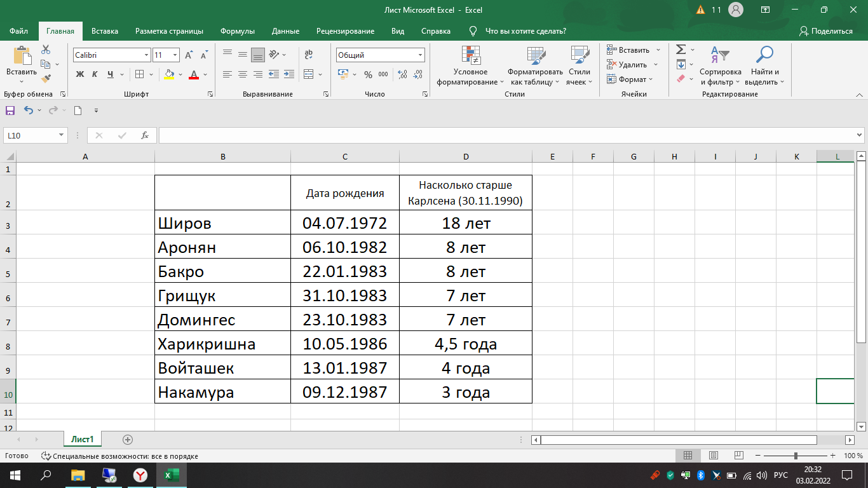Expand the Общий number format dropdown
Viewport: 868px width, 488px height.
point(420,55)
